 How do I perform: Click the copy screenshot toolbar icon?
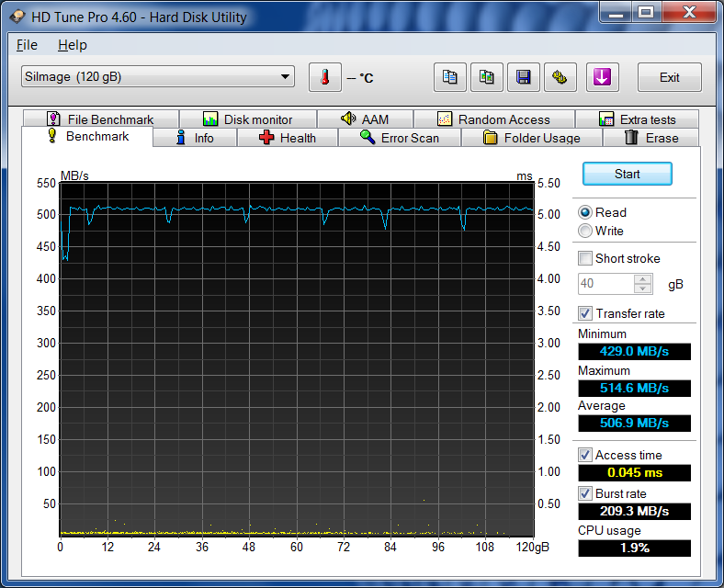487,77
